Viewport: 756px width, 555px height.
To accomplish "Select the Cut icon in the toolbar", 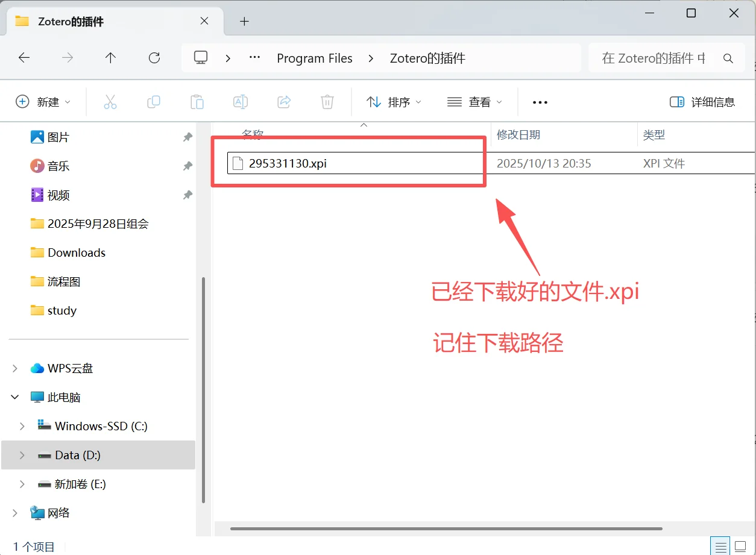I will [x=110, y=101].
